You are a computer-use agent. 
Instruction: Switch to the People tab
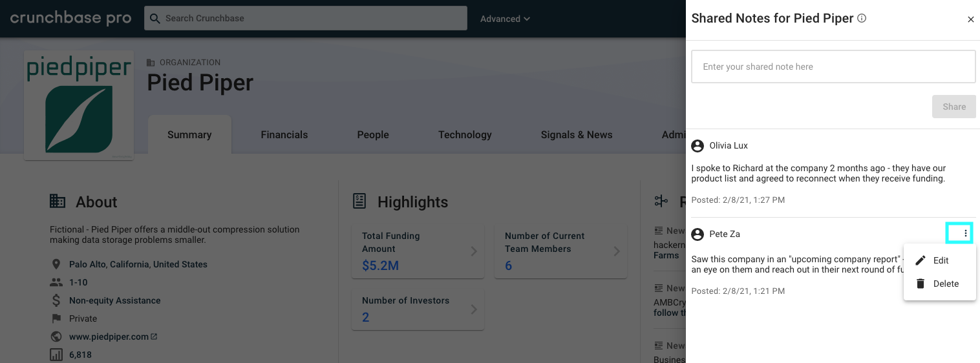(373, 134)
